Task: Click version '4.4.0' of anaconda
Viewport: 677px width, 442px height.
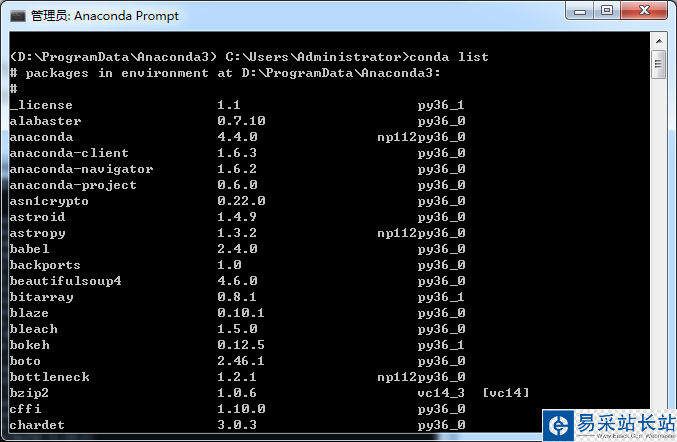Action: 237,137
